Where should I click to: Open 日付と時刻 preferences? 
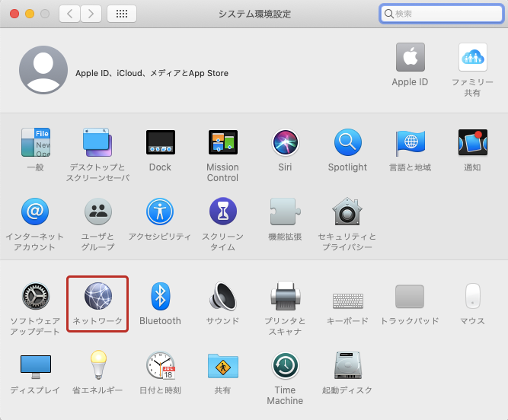point(161,365)
